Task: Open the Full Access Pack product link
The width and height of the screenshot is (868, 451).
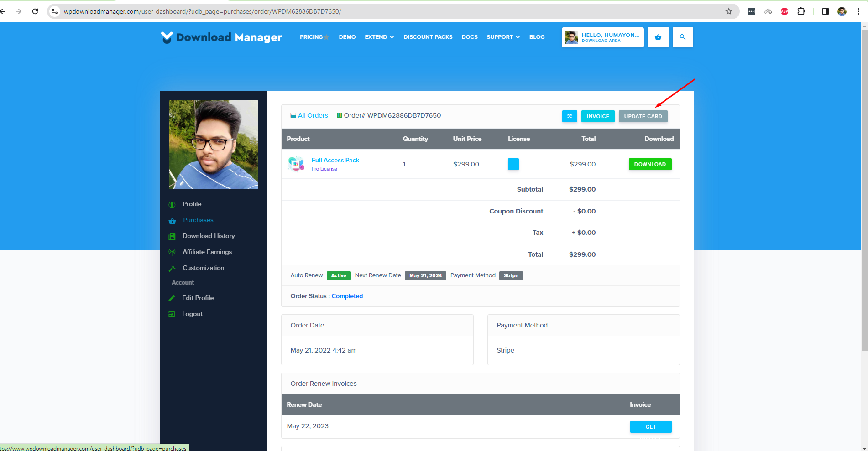Action: pos(335,160)
